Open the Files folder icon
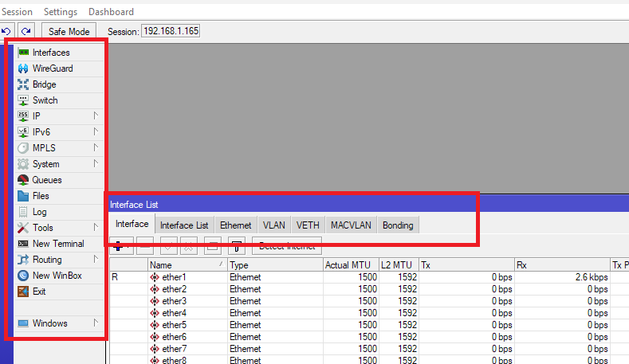629x364 pixels. point(23,196)
